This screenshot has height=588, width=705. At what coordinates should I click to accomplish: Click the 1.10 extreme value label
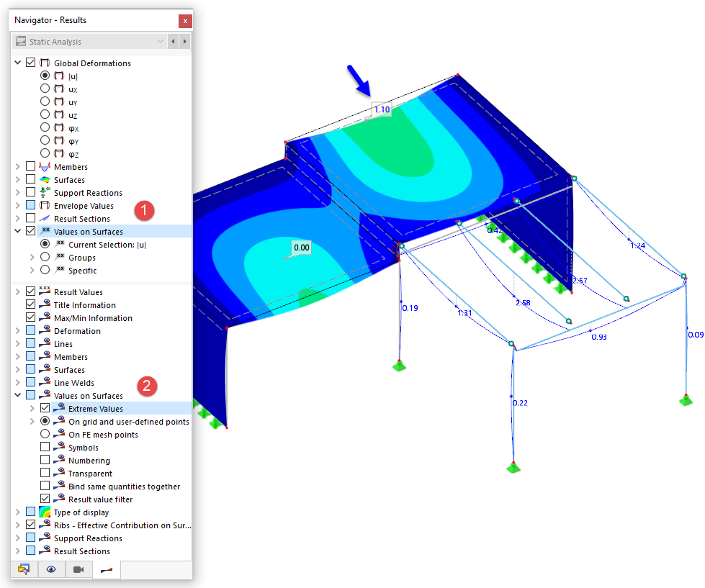pos(382,109)
